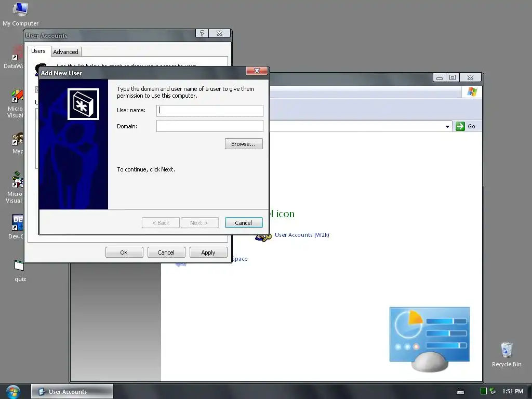Focus the User name input field
The height and width of the screenshot is (399, 532).
(x=210, y=111)
